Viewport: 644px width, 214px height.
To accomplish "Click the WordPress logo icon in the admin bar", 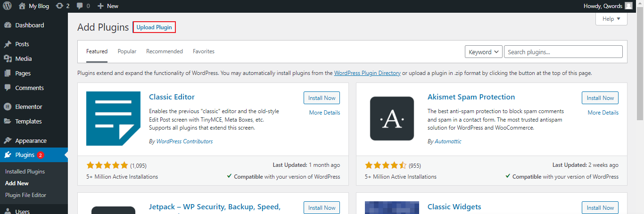I will point(7,6).
